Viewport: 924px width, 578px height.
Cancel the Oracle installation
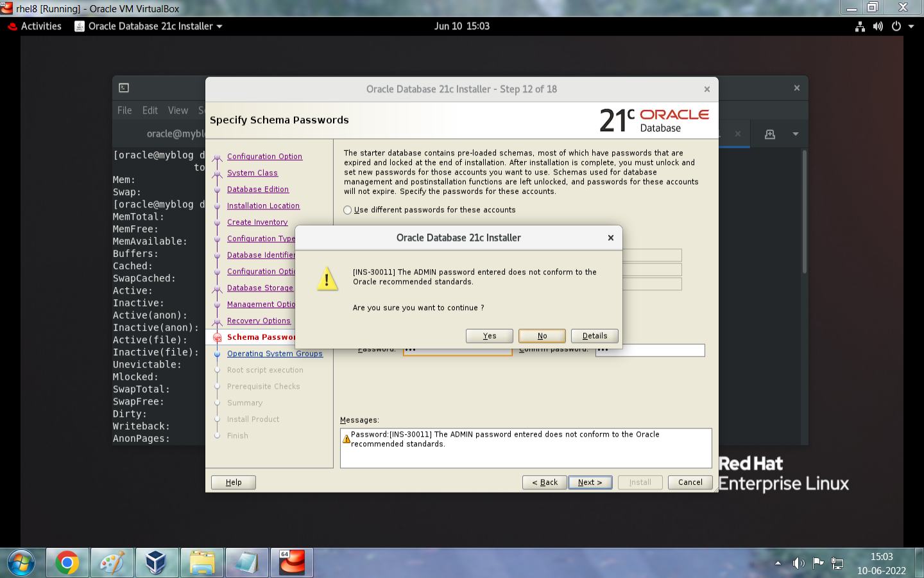690,482
